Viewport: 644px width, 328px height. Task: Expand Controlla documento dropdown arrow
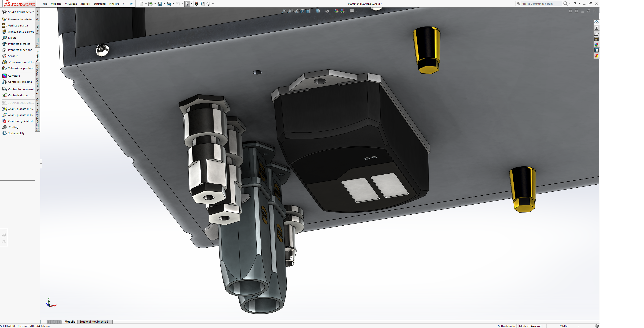coord(33,95)
